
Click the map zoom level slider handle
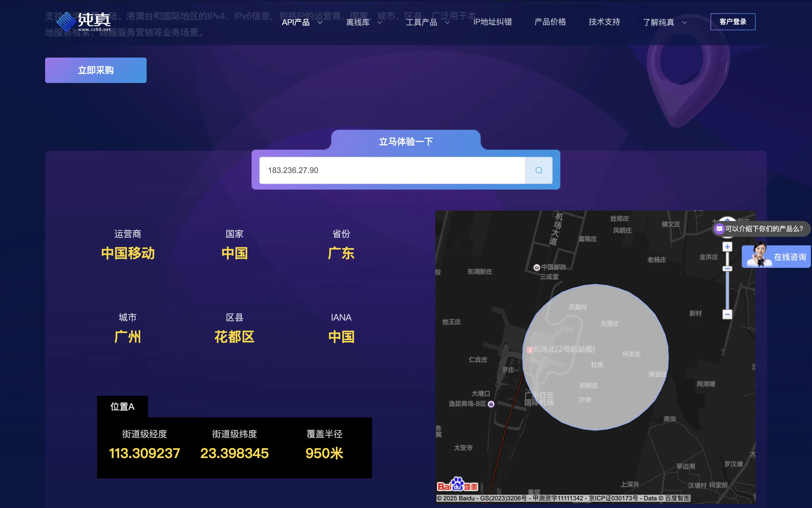727,269
